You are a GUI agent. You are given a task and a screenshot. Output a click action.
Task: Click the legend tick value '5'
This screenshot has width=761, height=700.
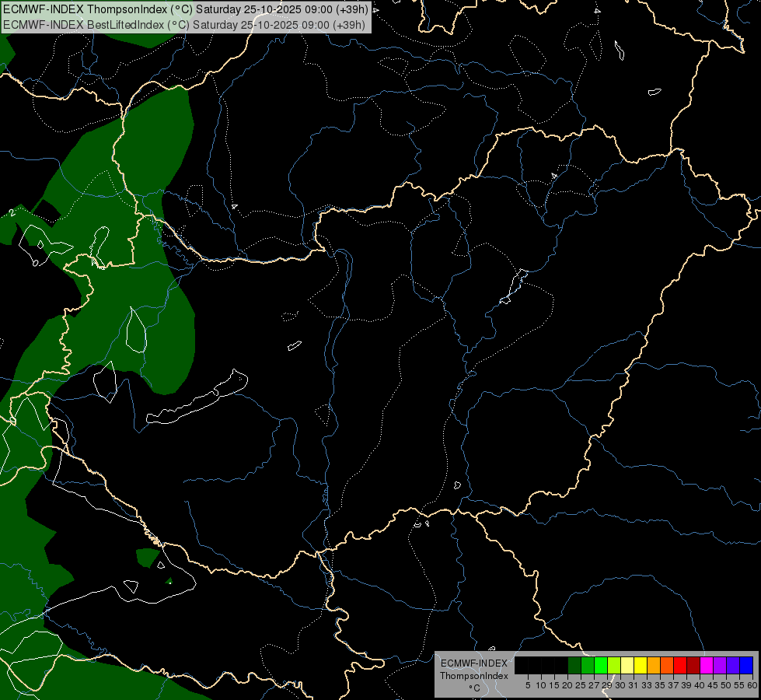click(528, 685)
